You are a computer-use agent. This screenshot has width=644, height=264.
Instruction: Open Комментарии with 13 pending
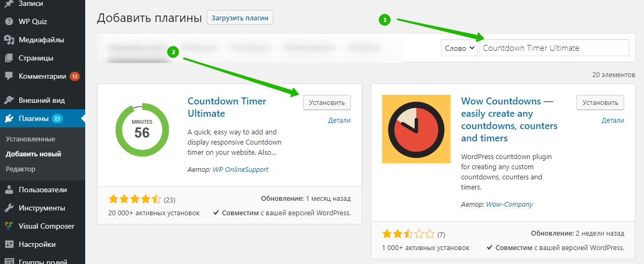click(42, 76)
